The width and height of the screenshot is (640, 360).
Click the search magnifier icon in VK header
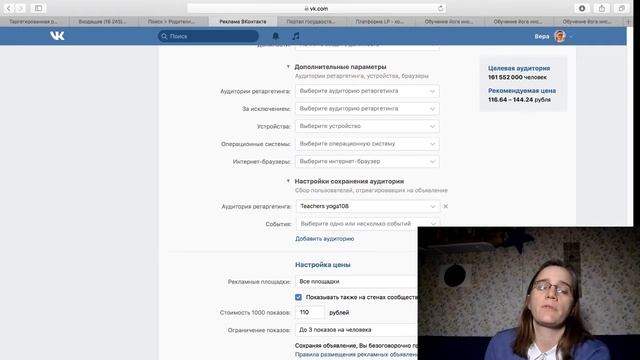164,36
